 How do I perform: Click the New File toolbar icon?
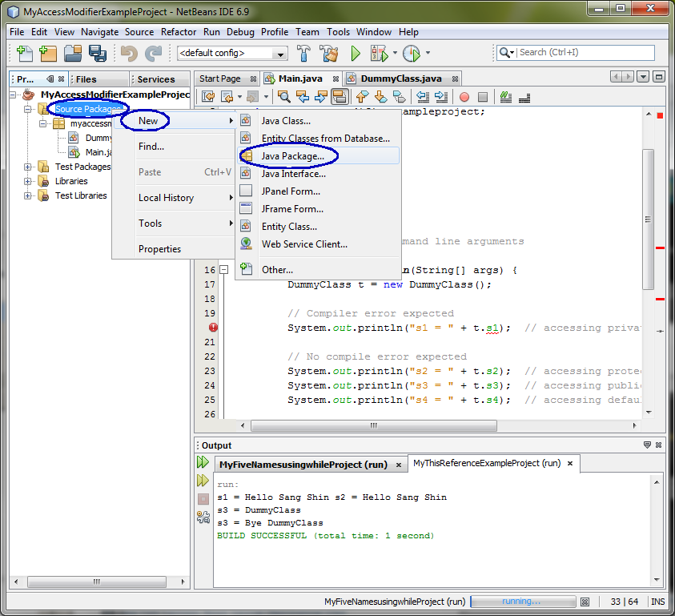[x=25, y=53]
